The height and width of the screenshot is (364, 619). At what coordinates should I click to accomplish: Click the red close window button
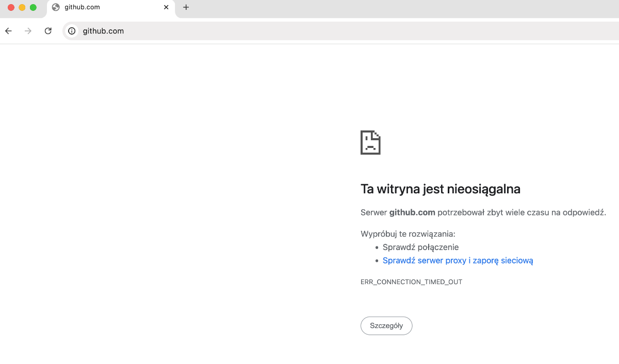pyautogui.click(x=11, y=7)
